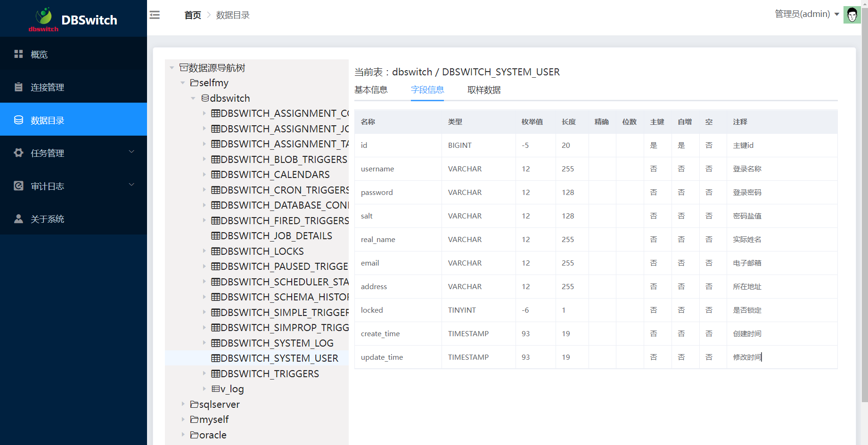
Task: Click the 任务管理 gear icon
Action: [18, 153]
